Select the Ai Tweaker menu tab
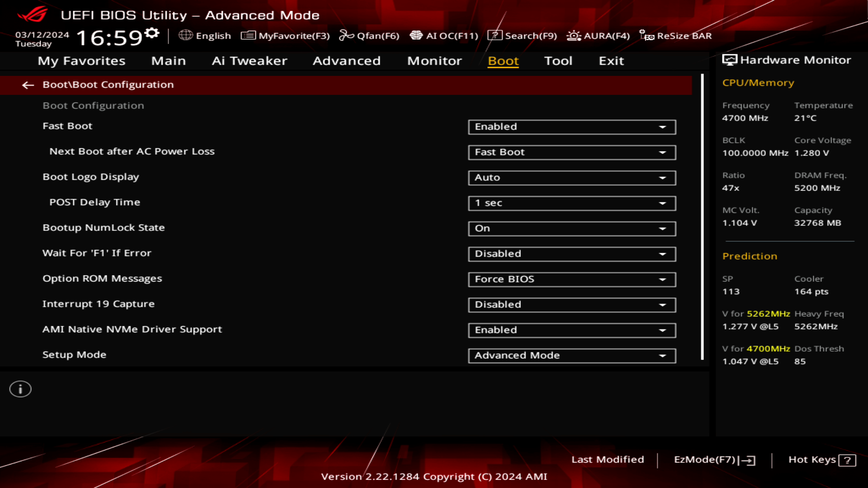Screen dimensions: 868x488 click(x=249, y=60)
